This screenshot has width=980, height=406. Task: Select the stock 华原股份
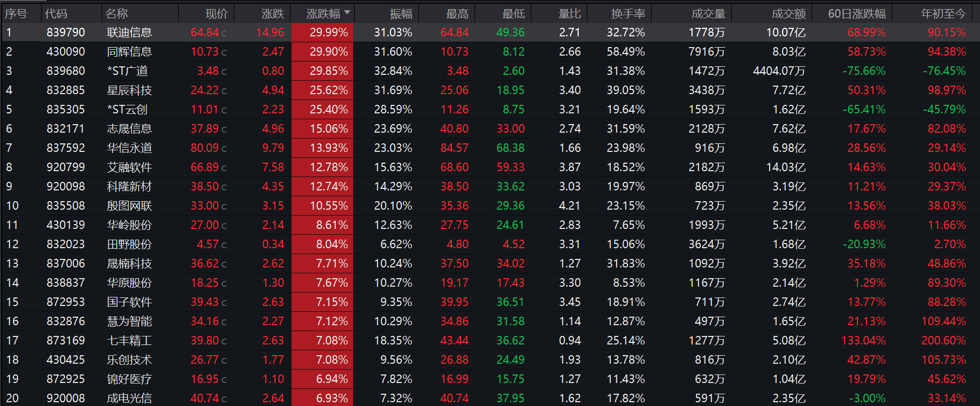(129, 283)
